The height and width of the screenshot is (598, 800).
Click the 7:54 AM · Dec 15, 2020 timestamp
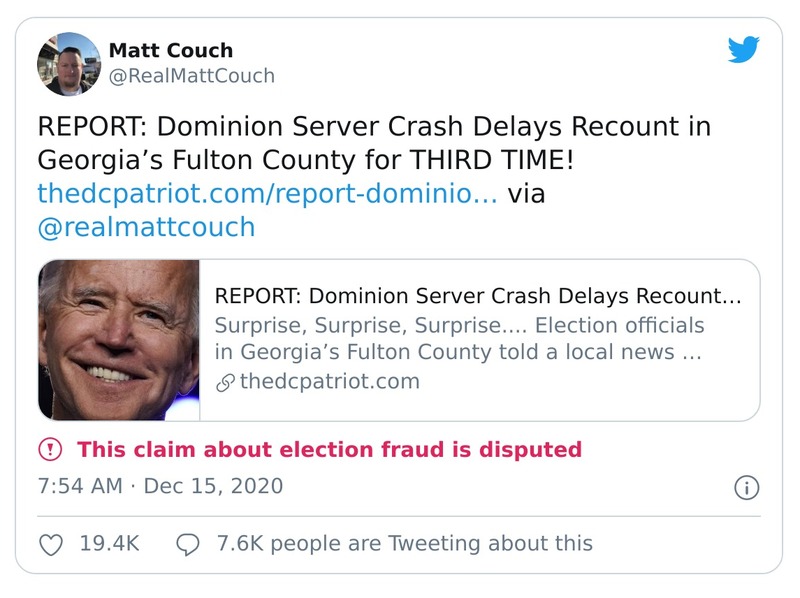tap(160, 487)
